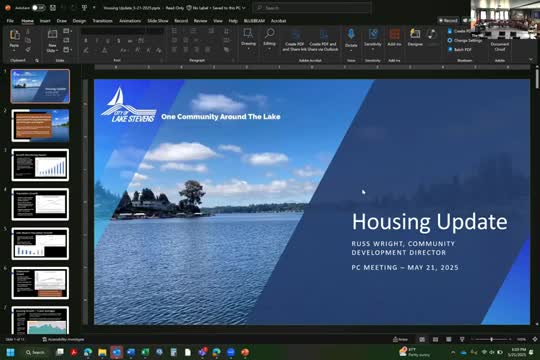This screenshot has height=360, width=540.
Task: Switch to Slide Sorter view icon
Action: (435, 340)
